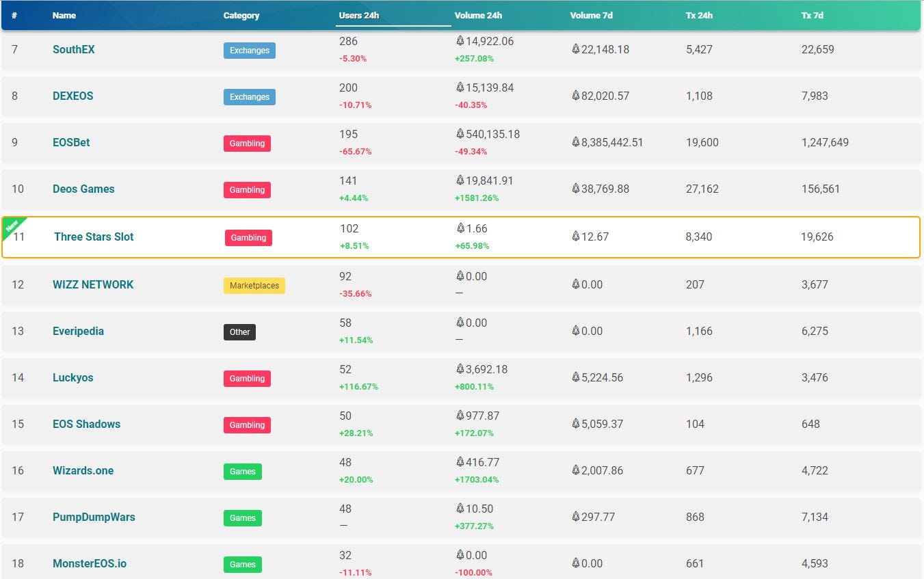Open the Luckyos dapp link
This screenshot has width=924, height=579.
(x=72, y=377)
